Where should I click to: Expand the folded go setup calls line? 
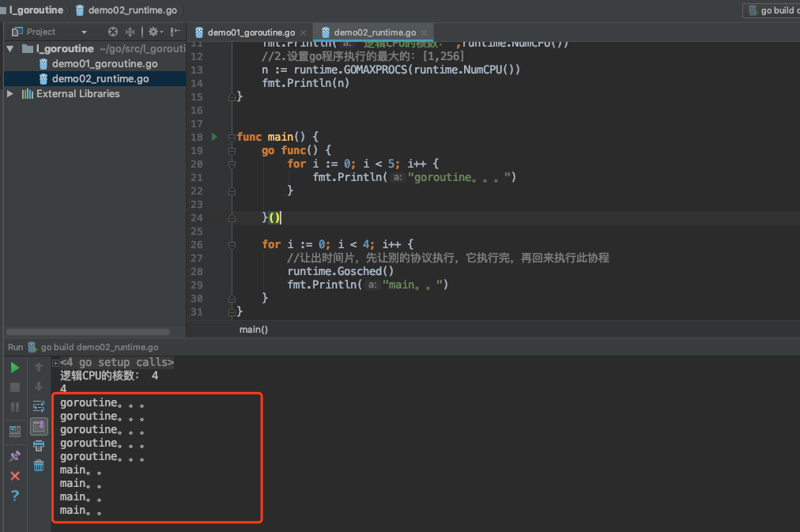[55, 363]
